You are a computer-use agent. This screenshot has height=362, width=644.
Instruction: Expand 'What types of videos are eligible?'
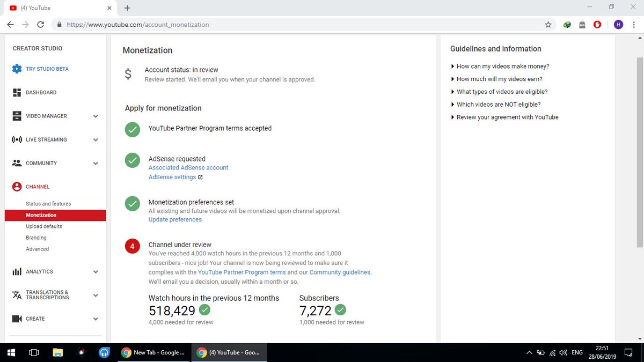(x=499, y=92)
